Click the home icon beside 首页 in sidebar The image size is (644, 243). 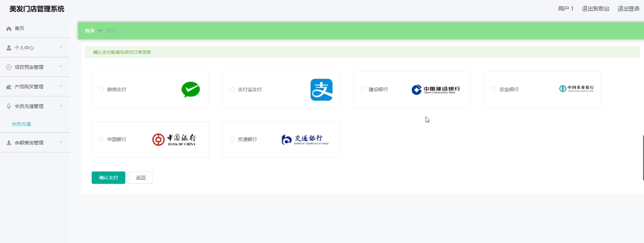point(9,29)
